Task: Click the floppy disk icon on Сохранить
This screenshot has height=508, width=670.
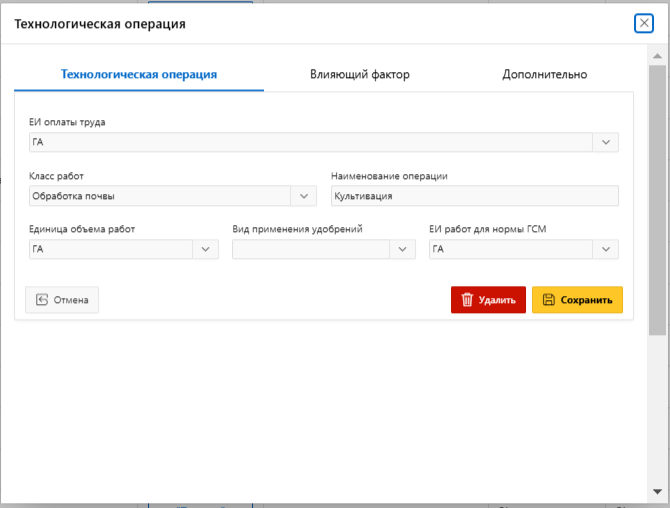Action: pos(548,300)
